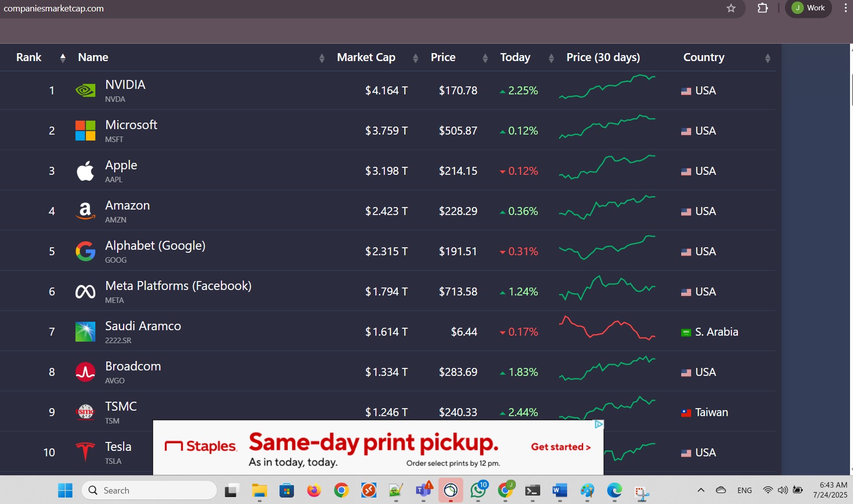Open Google Chrome from the taskbar
This screenshot has width=853, height=504.
point(341,491)
